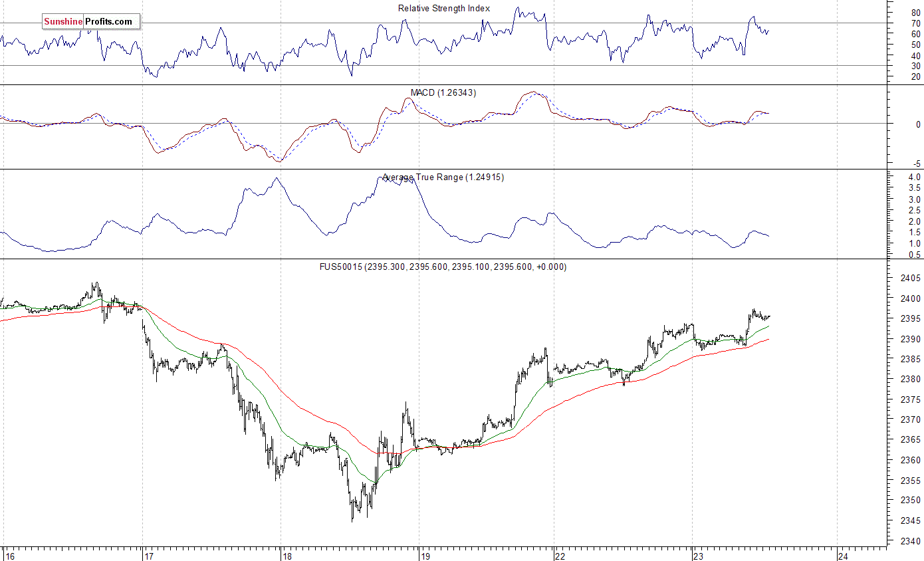The height and width of the screenshot is (561, 924).
Task: Select date label 23 on time axis
Action: point(699,556)
